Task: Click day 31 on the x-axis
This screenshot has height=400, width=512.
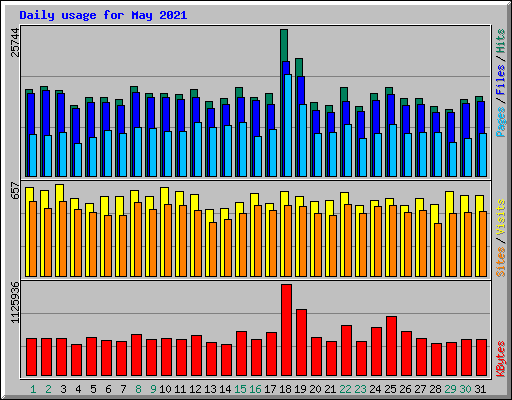Action: point(480,389)
